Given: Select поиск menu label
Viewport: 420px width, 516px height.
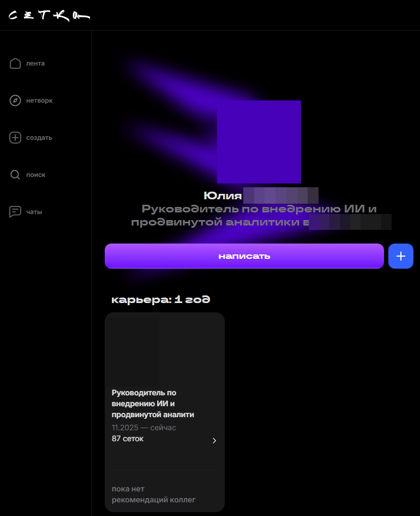Looking at the screenshot, I should point(36,175).
